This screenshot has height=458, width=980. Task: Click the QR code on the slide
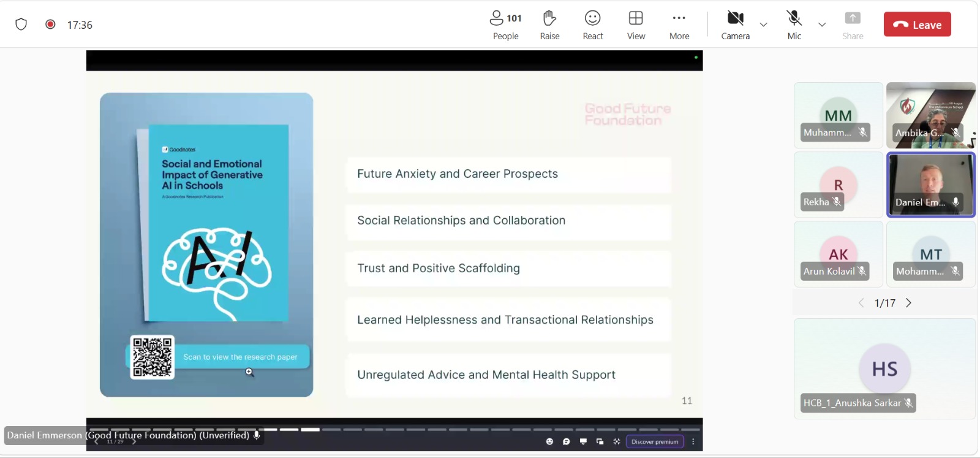click(153, 357)
